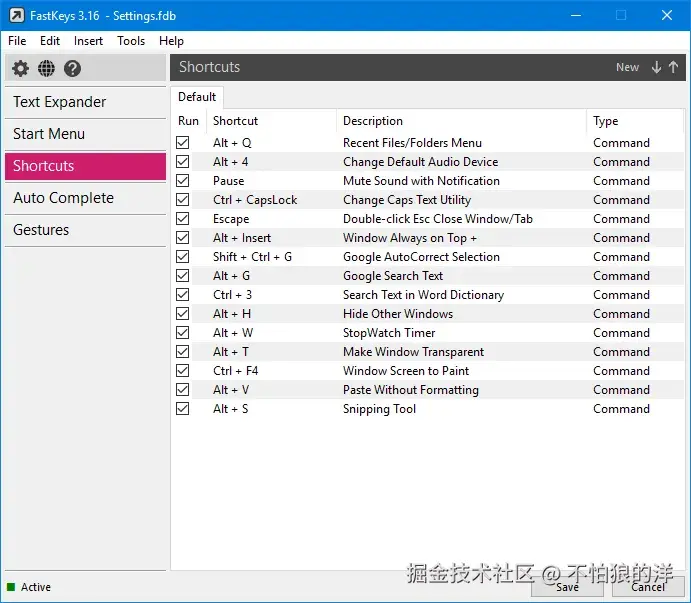Toggle checkbox for Alt + T
691x603 pixels.
pos(182,351)
